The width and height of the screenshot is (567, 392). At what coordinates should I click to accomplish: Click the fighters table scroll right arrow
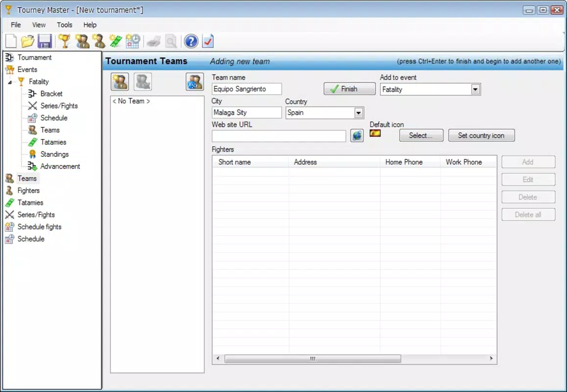point(491,358)
